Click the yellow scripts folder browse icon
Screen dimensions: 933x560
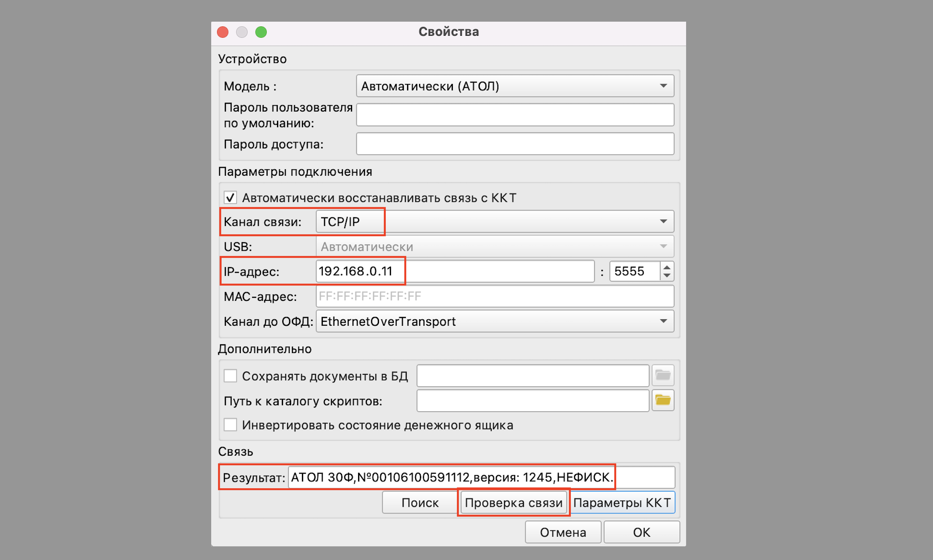click(x=662, y=400)
